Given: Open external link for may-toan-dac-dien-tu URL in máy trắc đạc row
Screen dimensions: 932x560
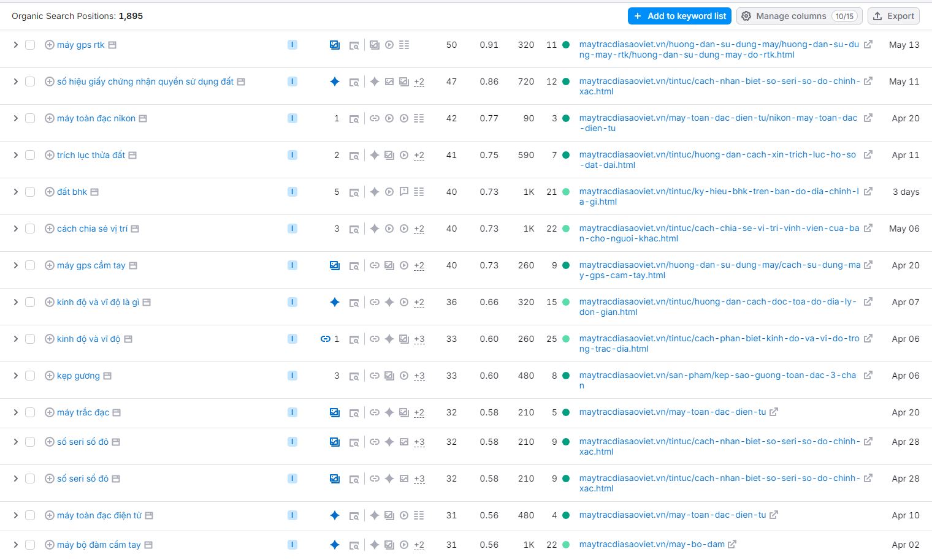Looking at the screenshot, I should (774, 412).
